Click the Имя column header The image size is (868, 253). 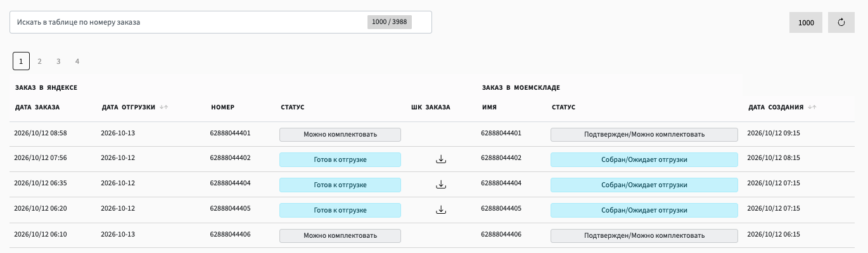pyautogui.click(x=489, y=108)
